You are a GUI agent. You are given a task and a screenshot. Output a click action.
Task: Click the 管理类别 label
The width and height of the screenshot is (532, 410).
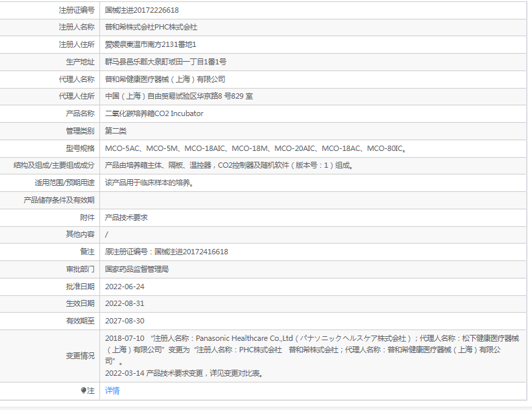click(x=80, y=131)
